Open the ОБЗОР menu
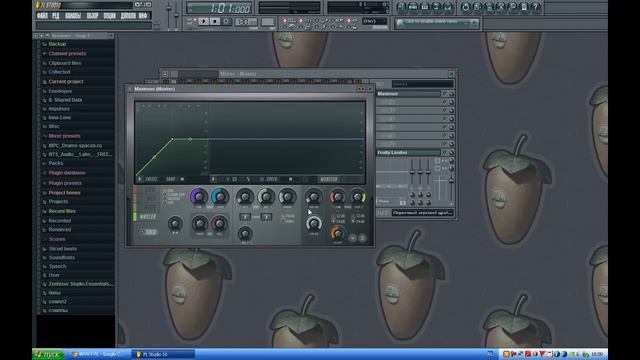Viewport: 640px width, 360px height. click(92, 16)
